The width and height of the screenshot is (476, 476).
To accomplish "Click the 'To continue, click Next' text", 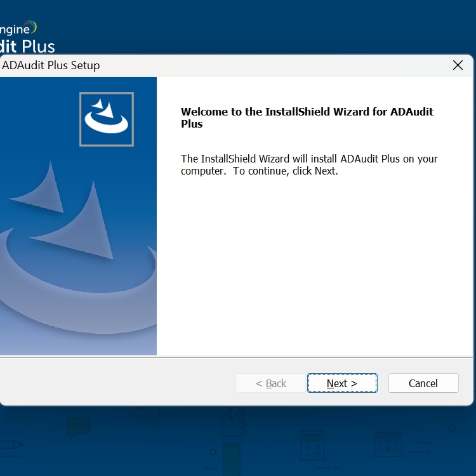I will pos(286,171).
